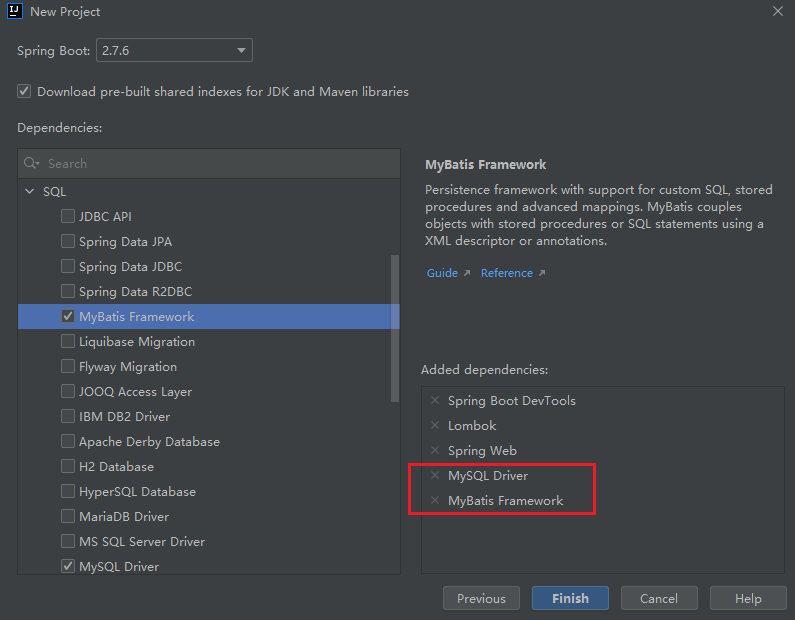The width and height of the screenshot is (795, 620).
Task: Close the New Project dialog
Action: (x=777, y=11)
